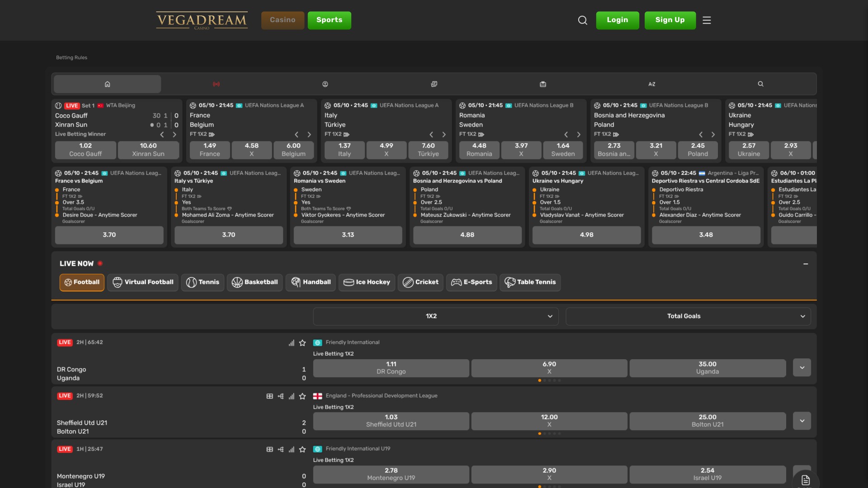Open the A-Z sports list tab

tap(651, 84)
